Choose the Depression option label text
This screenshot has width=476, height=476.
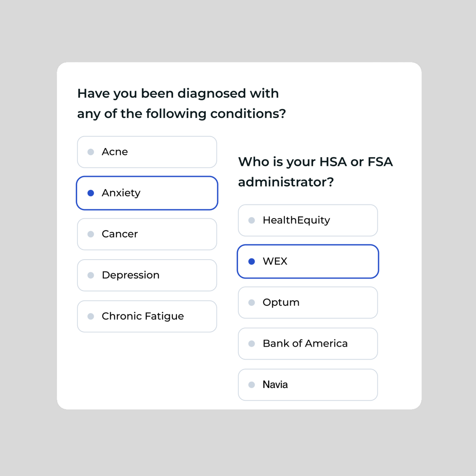point(130,275)
